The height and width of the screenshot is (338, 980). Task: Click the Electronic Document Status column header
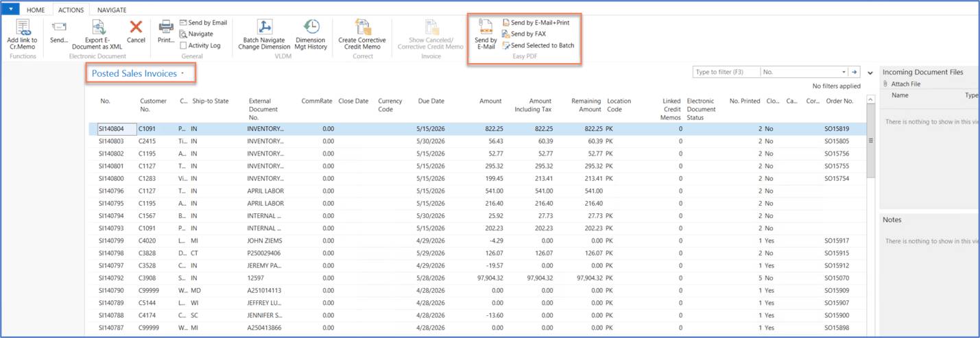click(x=701, y=109)
